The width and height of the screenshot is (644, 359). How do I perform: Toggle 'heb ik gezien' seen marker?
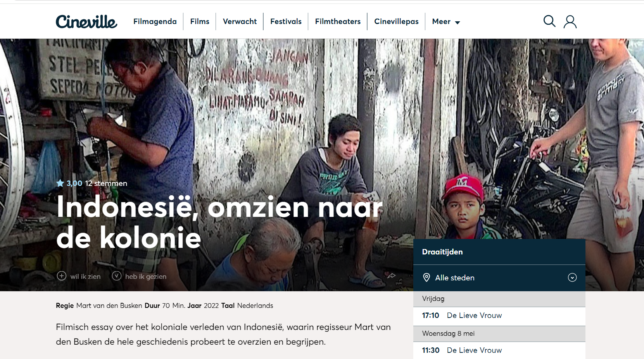tap(139, 276)
